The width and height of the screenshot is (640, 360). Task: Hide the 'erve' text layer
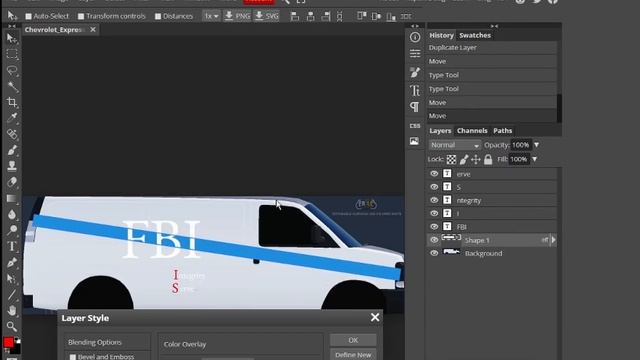tap(434, 173)
